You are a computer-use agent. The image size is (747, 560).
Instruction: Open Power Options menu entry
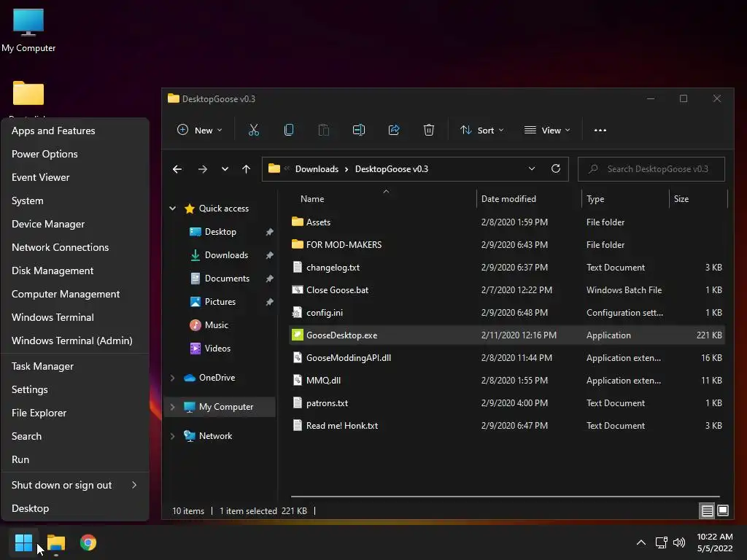[x=75, y=154]
